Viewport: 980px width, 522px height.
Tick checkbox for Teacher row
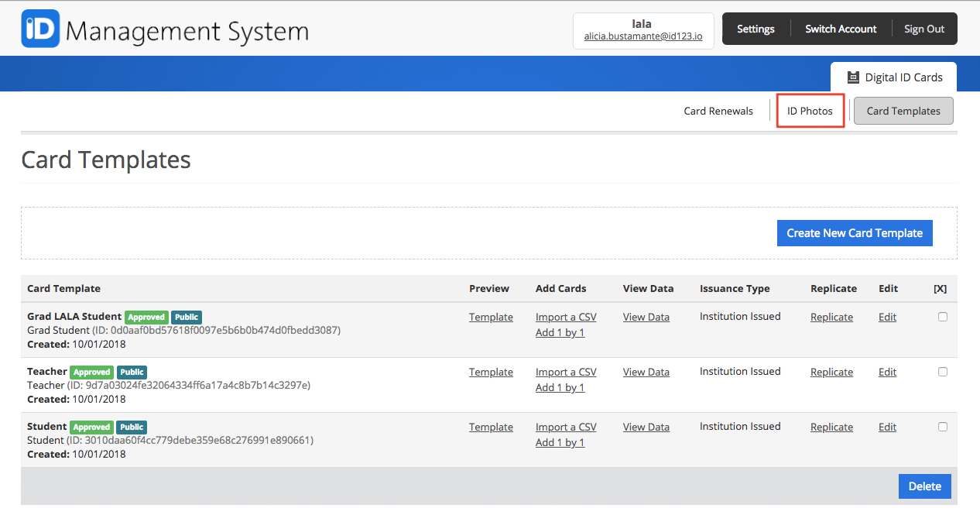coord(942,372)
